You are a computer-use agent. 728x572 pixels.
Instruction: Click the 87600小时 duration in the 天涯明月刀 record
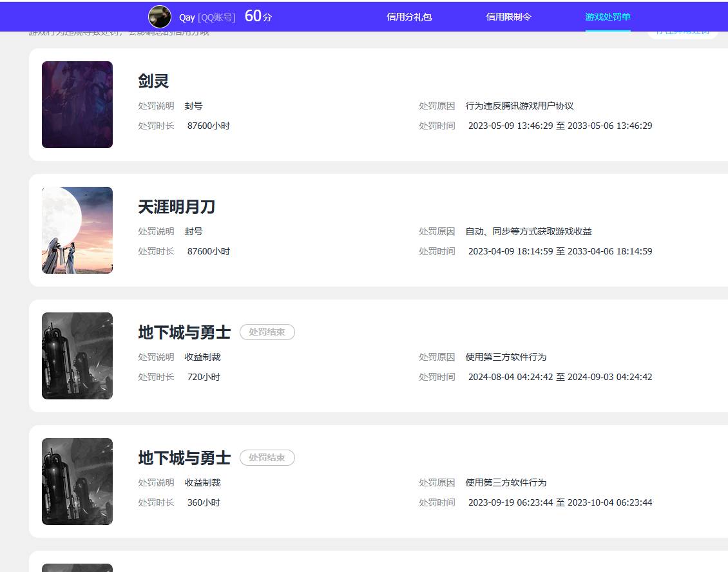[x=209, y=251]
